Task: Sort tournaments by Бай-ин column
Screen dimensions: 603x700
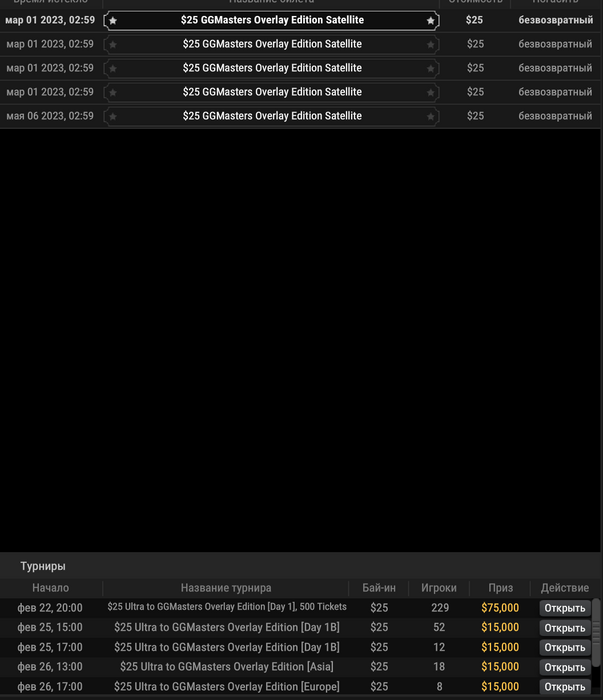Action: (x=379, y=588)
